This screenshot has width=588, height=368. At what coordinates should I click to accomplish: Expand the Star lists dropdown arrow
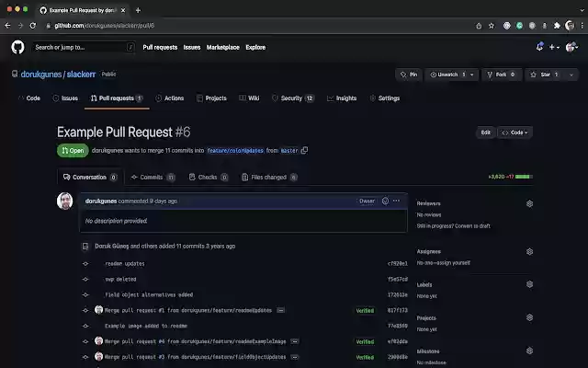[571, 75]
